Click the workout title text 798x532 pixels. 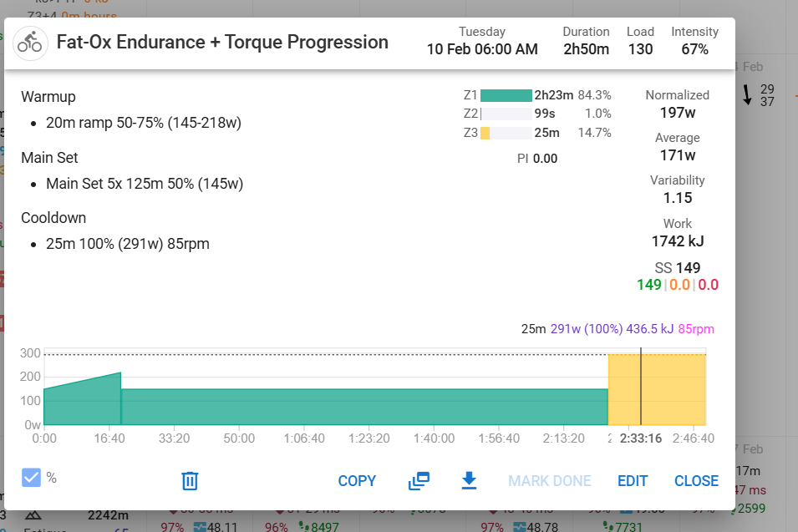pos(222,43)
